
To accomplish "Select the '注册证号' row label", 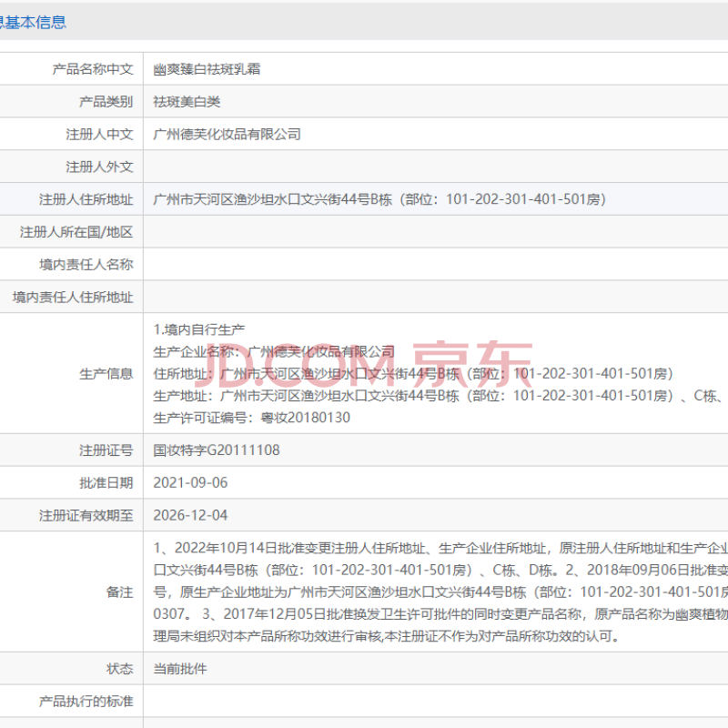I will [106, 450].
